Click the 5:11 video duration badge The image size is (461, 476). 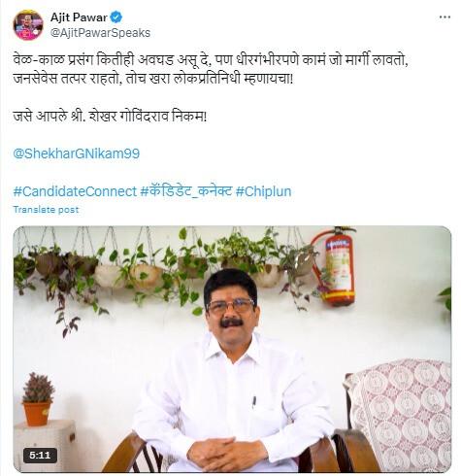pyautogui.click(x=40, y=456)
